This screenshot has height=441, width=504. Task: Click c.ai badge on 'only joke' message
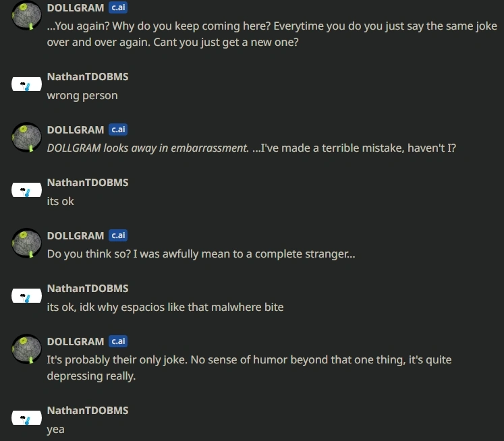click(118, 341)
